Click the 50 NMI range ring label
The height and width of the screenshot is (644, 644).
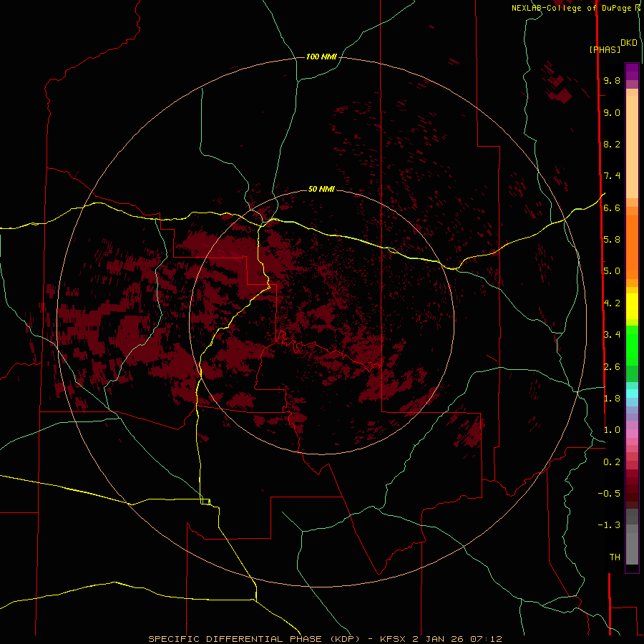[321, 189]
